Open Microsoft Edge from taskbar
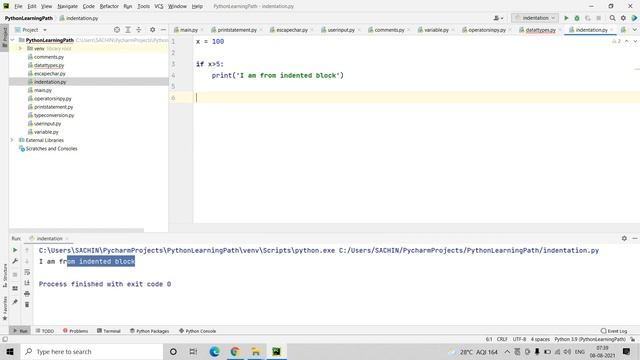640x360 pixels. pos(214,351)
